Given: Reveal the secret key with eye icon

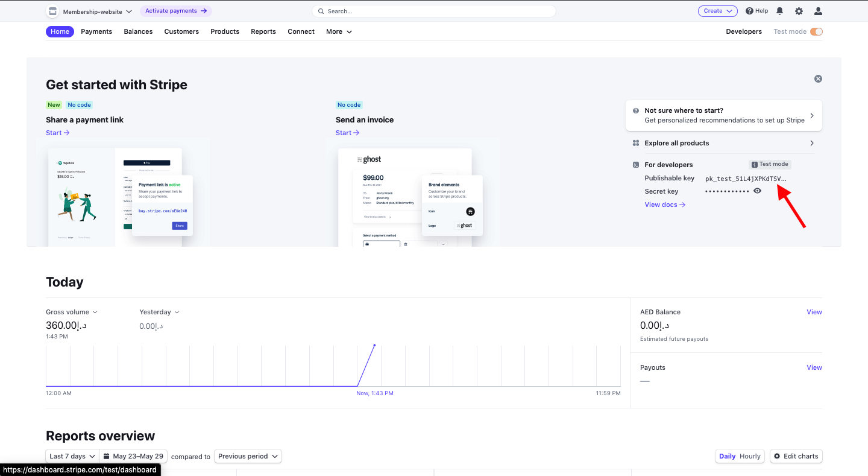Looking at the screenshot, I should click(758, 191).
